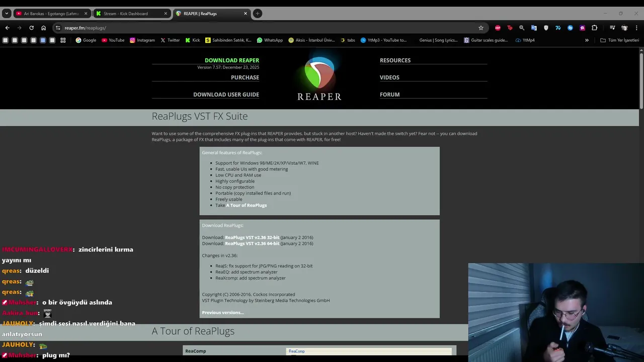Open the Google bookmark

click(x=86, y=40)
